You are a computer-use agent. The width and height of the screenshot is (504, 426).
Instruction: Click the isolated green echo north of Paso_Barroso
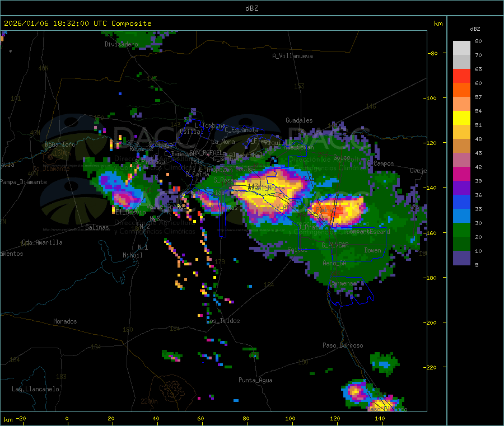tap(385, 364)
